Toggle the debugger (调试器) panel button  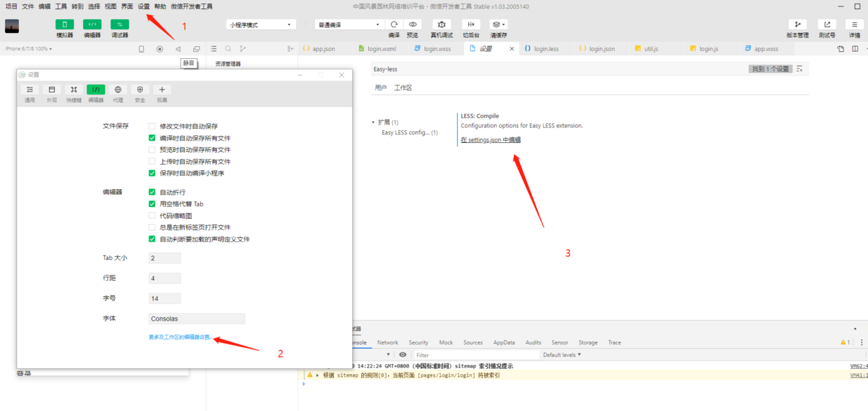point(120,25)
